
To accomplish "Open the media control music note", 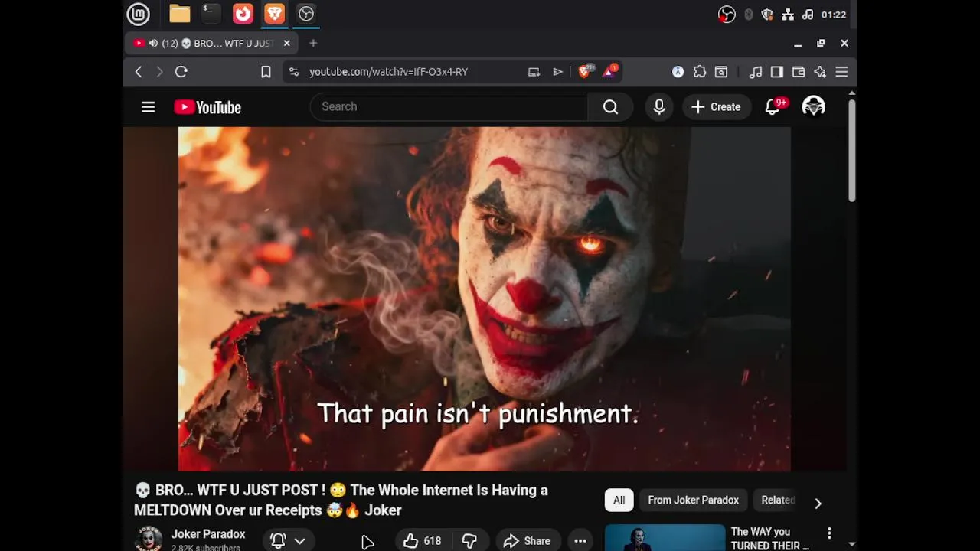I will pos(756,72).
